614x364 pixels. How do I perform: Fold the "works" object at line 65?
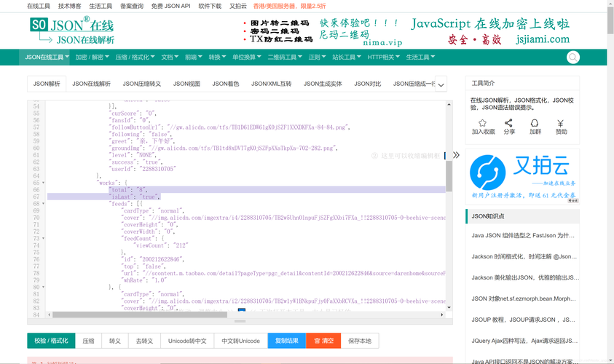coord(43,183)
